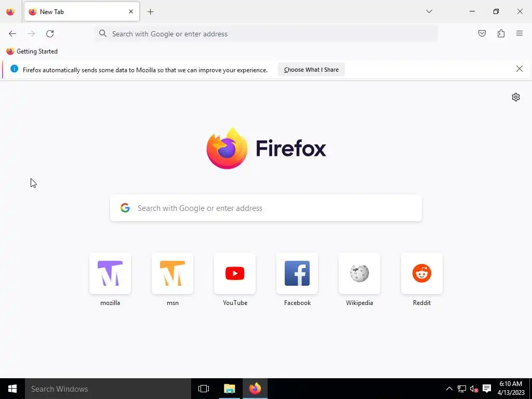Viewport: 532px width, 399px height.
Task: Click the Search Windows taskbar box
Action: pos(108,389)
